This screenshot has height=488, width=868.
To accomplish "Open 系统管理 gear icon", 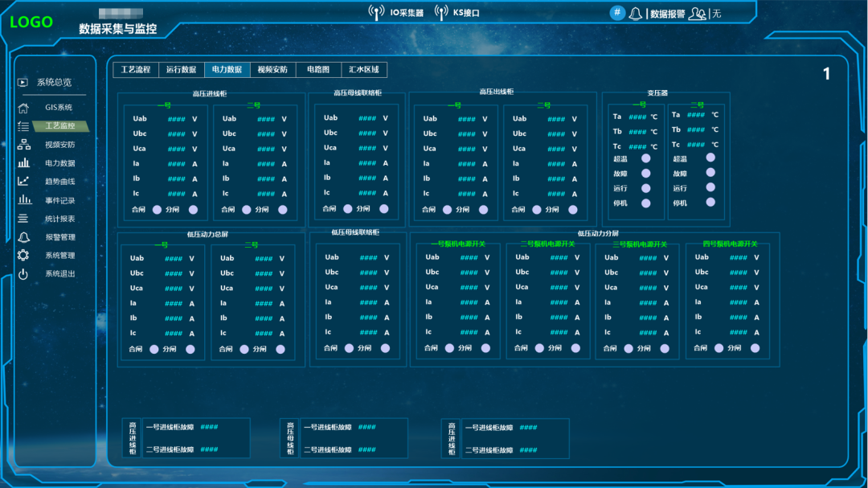I will point(23,256).
